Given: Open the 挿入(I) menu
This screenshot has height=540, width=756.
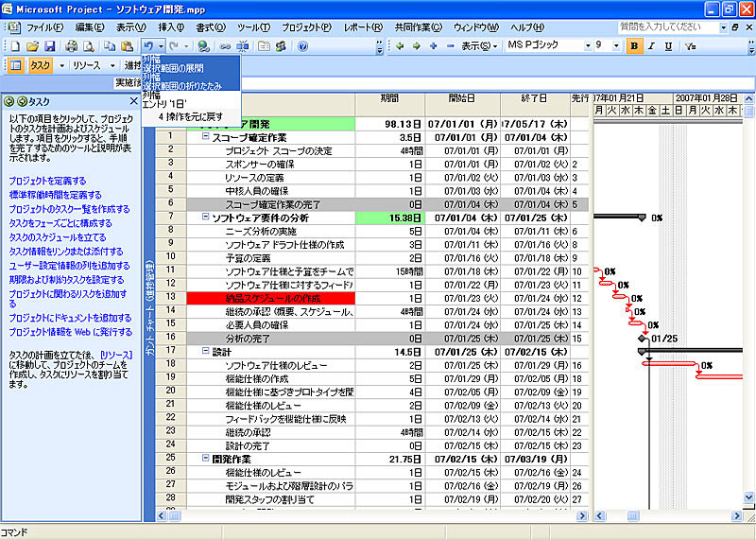Looking at the screenshot, I should pos(171,27).
